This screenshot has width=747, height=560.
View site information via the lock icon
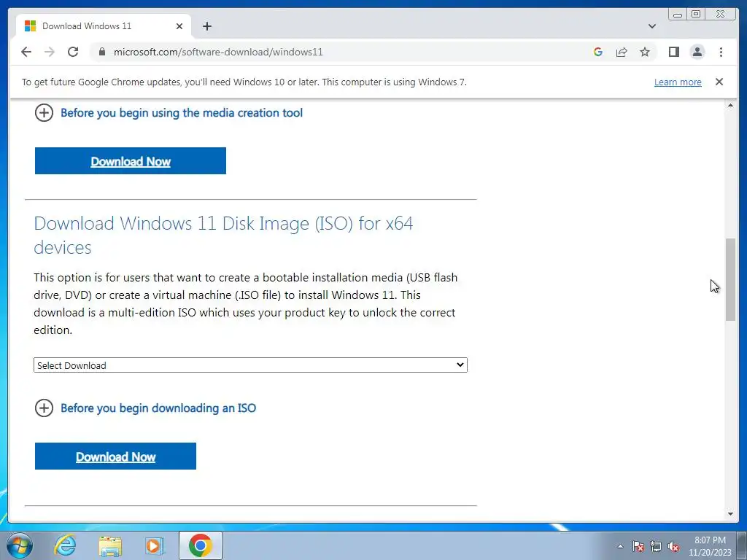tap(101, 52)
